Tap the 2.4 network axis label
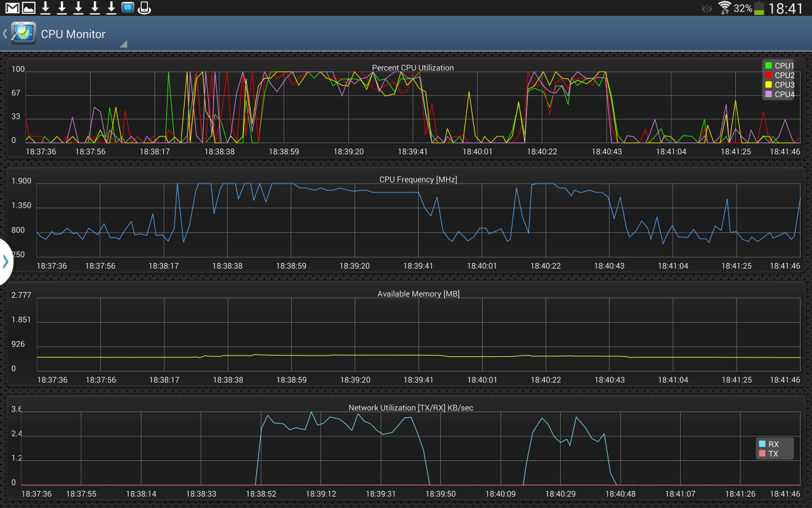This screenshot has height=508, width=812. [x=17, y=434]
